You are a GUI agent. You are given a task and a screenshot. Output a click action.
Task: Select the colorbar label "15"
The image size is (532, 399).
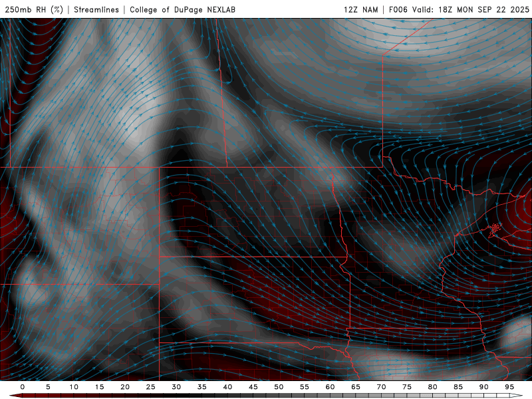coord(99,387)
